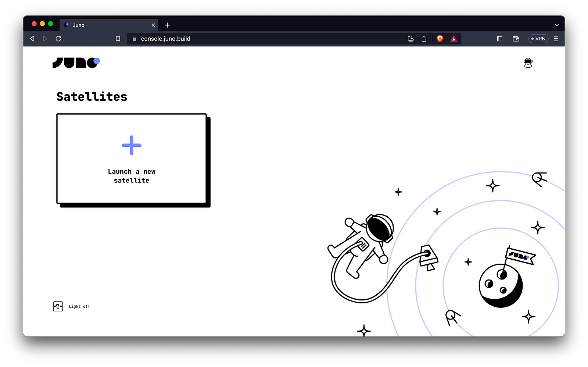
Task: Open the page share icon
Action: tap(424, 38)
